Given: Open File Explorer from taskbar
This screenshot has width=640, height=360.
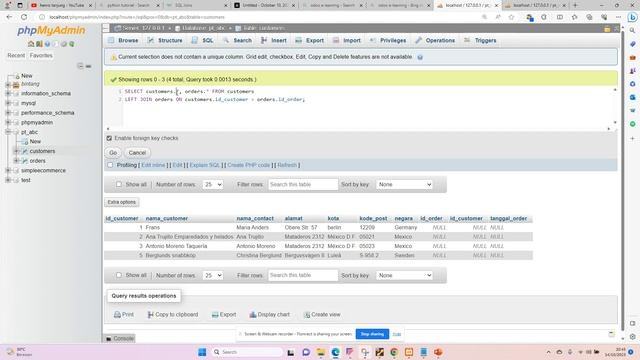Looking at the screenshot, I should pos(321,352).
